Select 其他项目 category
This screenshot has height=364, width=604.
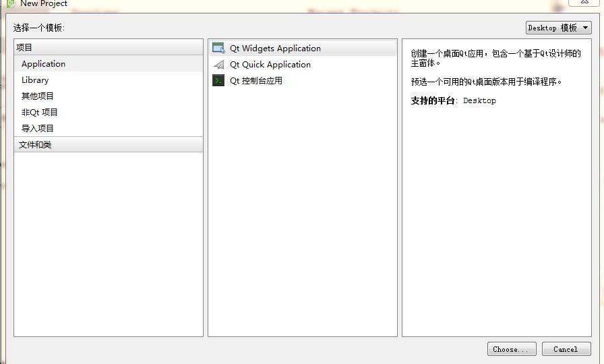point(109,96)
